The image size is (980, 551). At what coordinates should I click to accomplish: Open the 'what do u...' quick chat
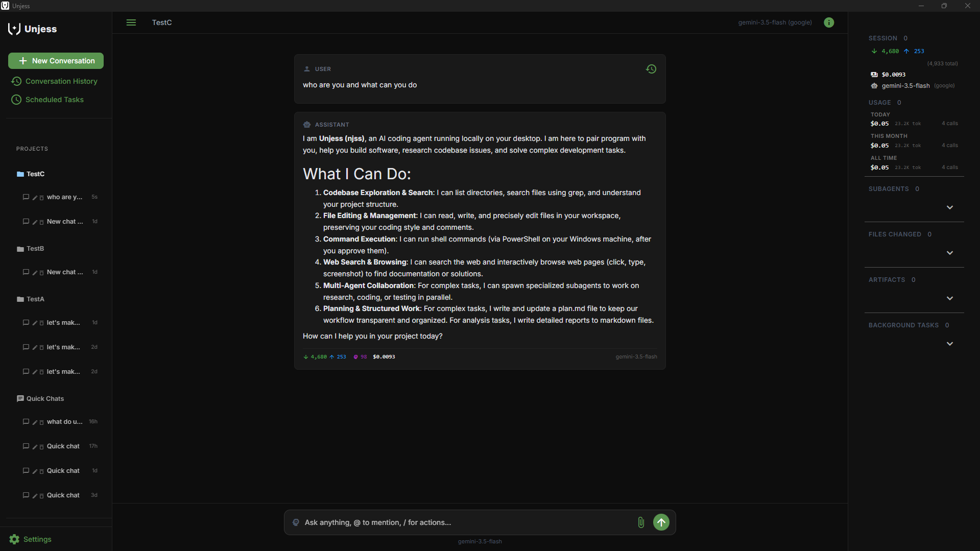pyautogui.click(x=64, y=422)
